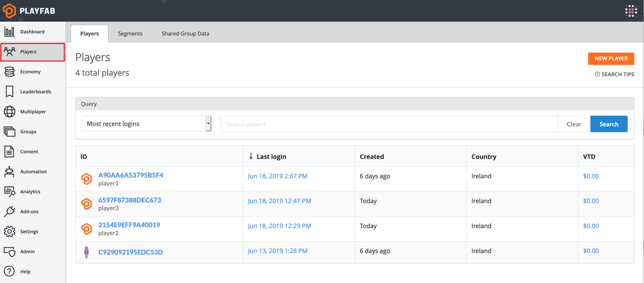Open Economy coin-stack icon
Screen dimensions: 644x283
pyautogui.click(x=9, y=72)
